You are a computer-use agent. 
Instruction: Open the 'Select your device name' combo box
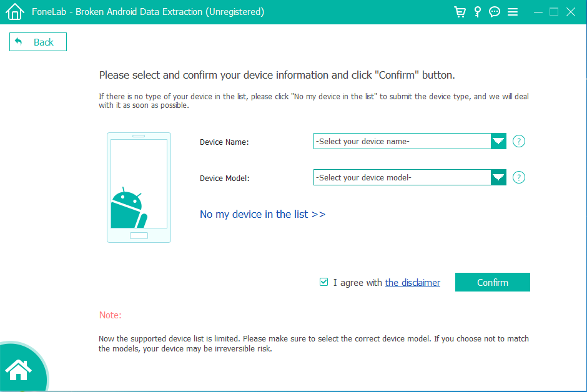click(410, 142)
